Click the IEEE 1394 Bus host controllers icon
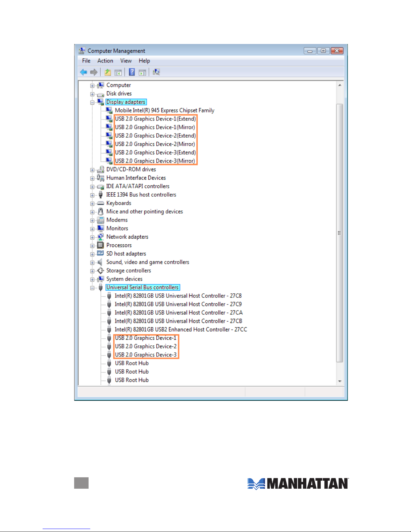The image size is (411, 532). pos(100,195)
